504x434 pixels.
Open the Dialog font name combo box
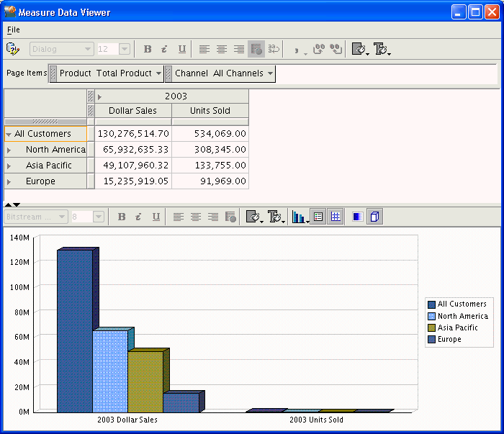62,49
